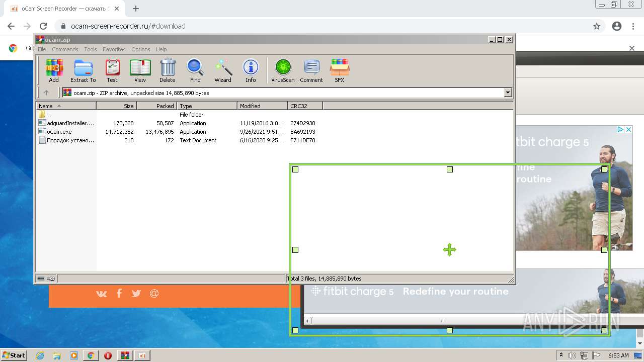Go up one folder level arrow
644x362 pixels.
coord(46,93)
